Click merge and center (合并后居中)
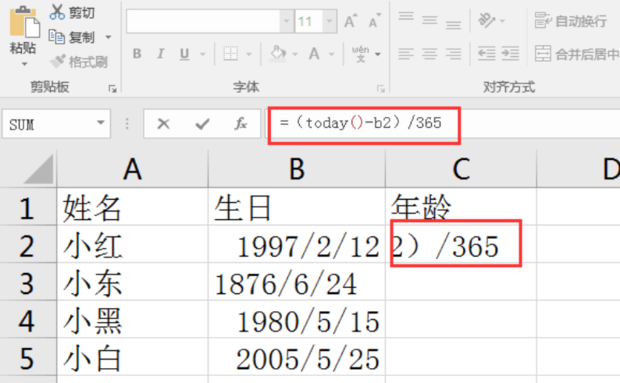Screen dimensions: 620x383 pos(577,54)
